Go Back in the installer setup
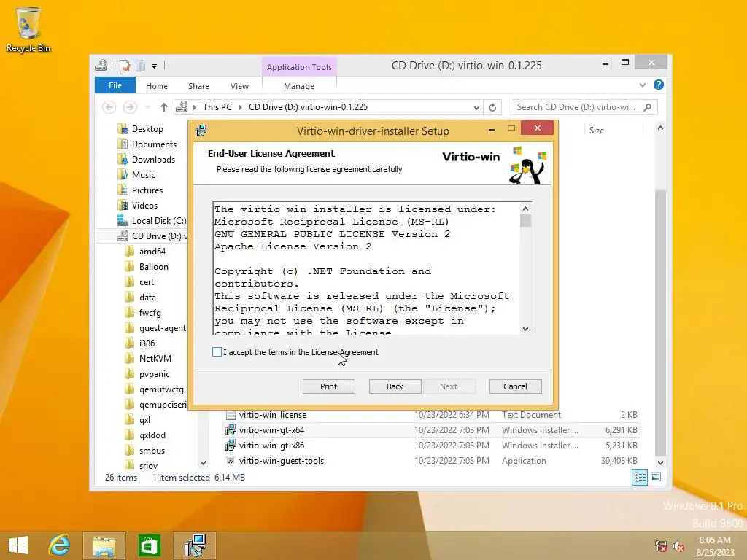The height and width of the screenshot is (560, 747). coord(395,386)
